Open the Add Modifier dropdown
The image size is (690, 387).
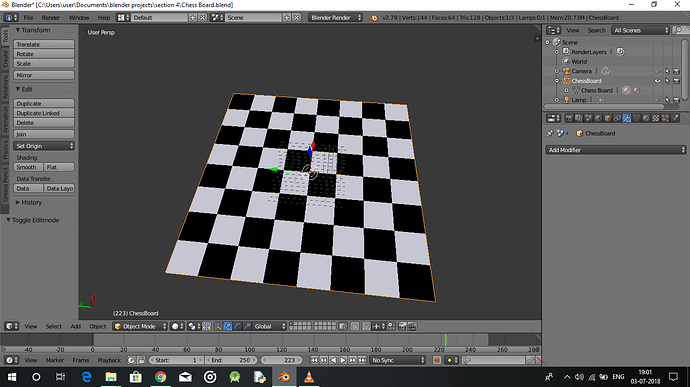(x=615, y=150)
